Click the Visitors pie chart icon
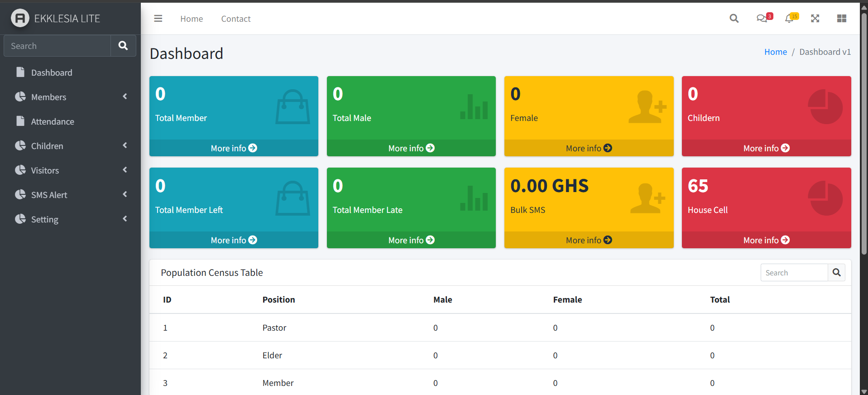Image resolution: width=868 pixels, height=395 pixels. pyautogui.click(x=20, y=170)
